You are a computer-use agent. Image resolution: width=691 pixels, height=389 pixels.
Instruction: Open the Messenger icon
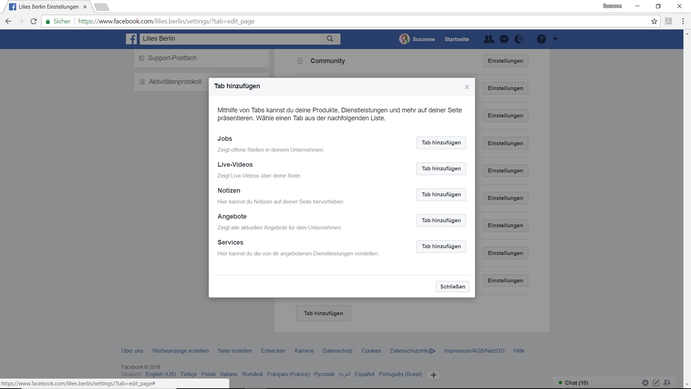click(504, 39)
